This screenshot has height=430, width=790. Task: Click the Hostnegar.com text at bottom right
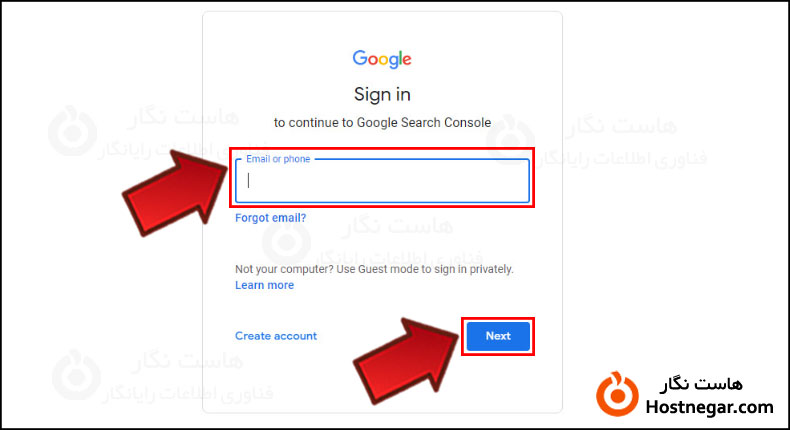[709, 407]
